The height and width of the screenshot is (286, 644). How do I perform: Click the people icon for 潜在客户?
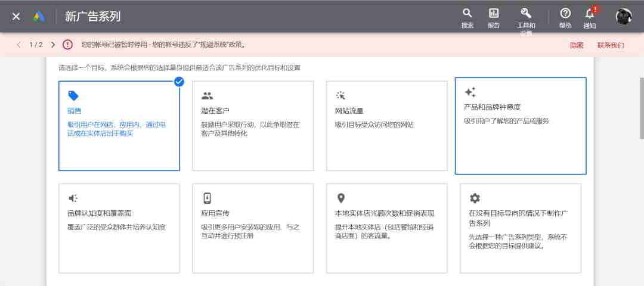(208, 96)
